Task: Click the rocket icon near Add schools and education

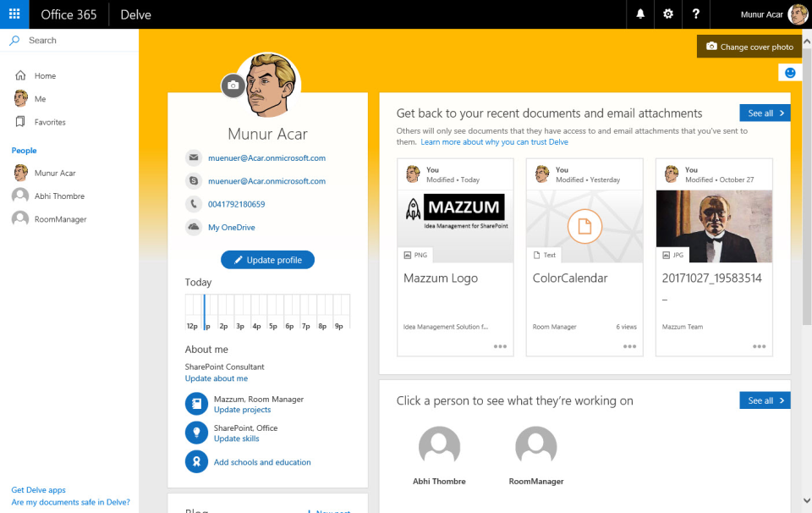Action: coord(195,461)
